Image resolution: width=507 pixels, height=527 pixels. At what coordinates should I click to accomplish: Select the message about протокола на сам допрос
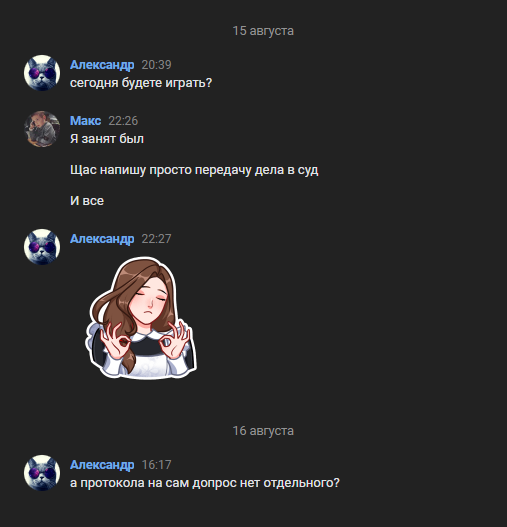[205, 483]
